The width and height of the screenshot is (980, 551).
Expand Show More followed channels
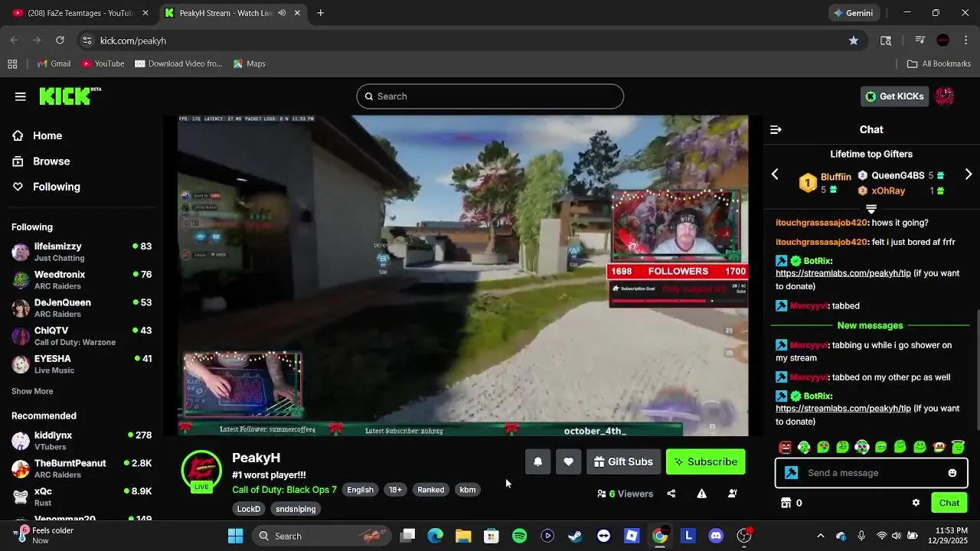click(x=32, y=391)
